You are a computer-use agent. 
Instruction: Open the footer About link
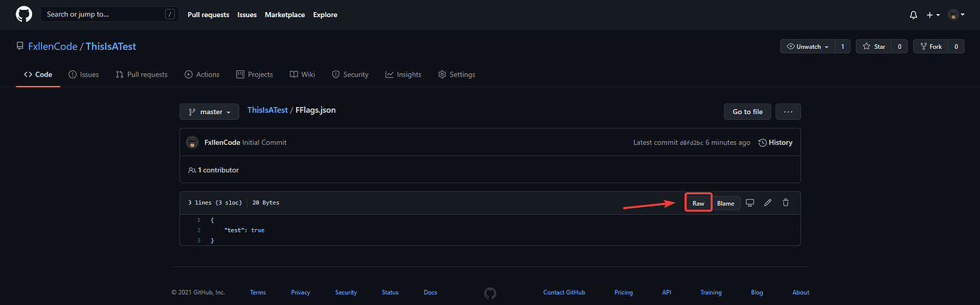pos(800,292)
